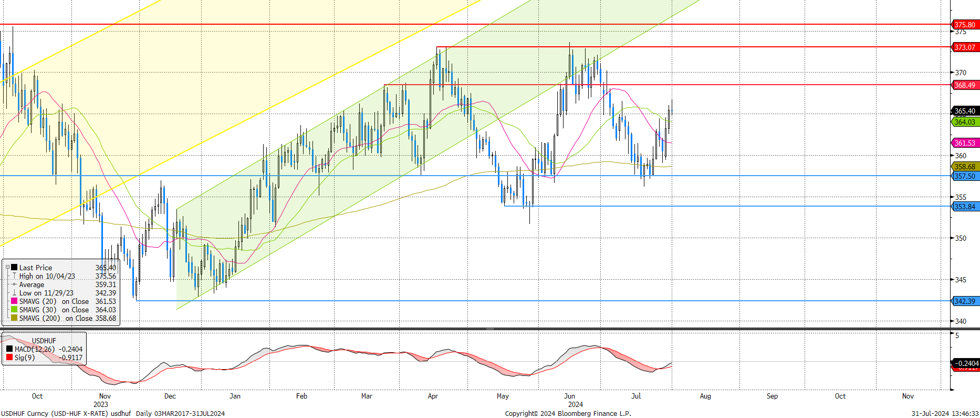This screenshot has width=980, height=418.
Task: Click the 31-Jul-2024 13:46:33 timestamp
Action: point(945,414)
